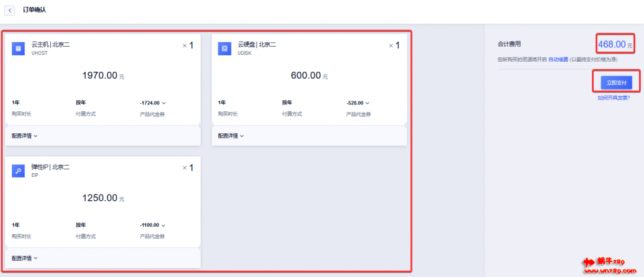
Task: Open the -1100.00 voucher dropdown
Action: 153,225
